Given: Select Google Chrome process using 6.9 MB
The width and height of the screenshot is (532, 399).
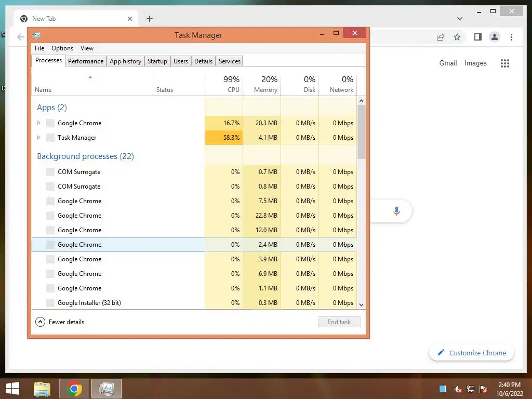Looking at the screenshot, I should [194, 274].
